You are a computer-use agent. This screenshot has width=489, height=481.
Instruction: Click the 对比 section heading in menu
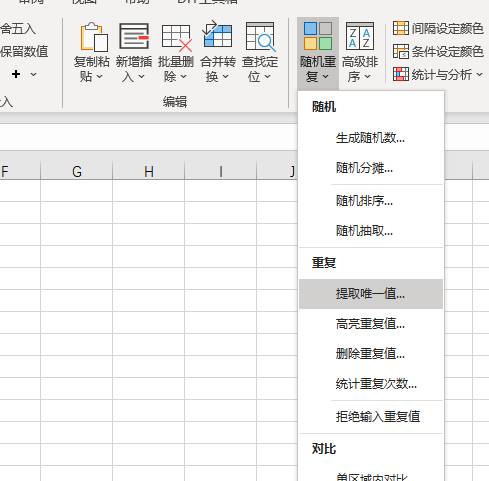point(324,449)
